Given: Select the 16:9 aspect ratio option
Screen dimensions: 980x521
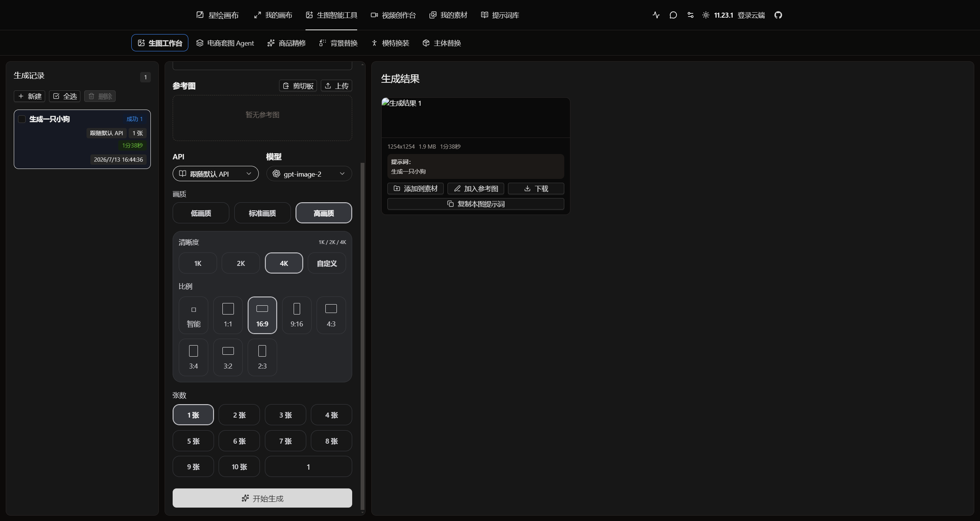Looking at the screenshot, I should point(262,315).
